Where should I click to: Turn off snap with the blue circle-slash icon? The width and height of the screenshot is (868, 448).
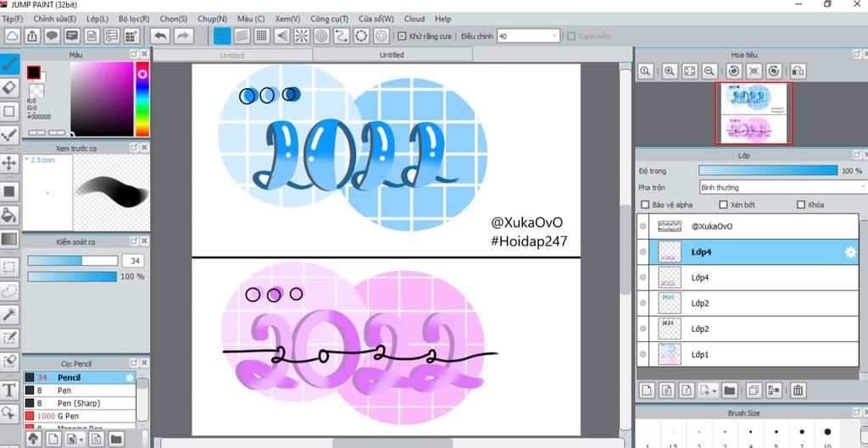click(x=222, y=36)
